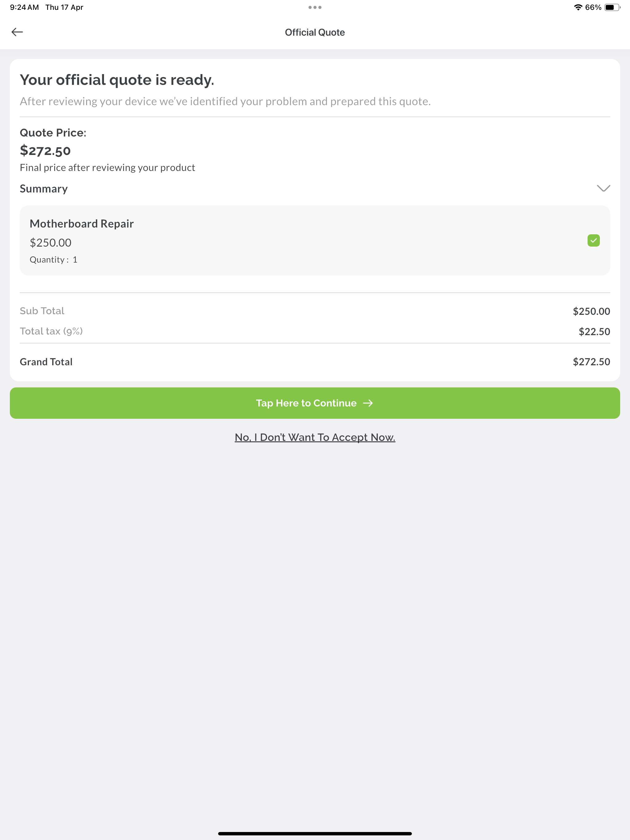
Task: Tap the battery indicator icon
Action: coord(612,7)
